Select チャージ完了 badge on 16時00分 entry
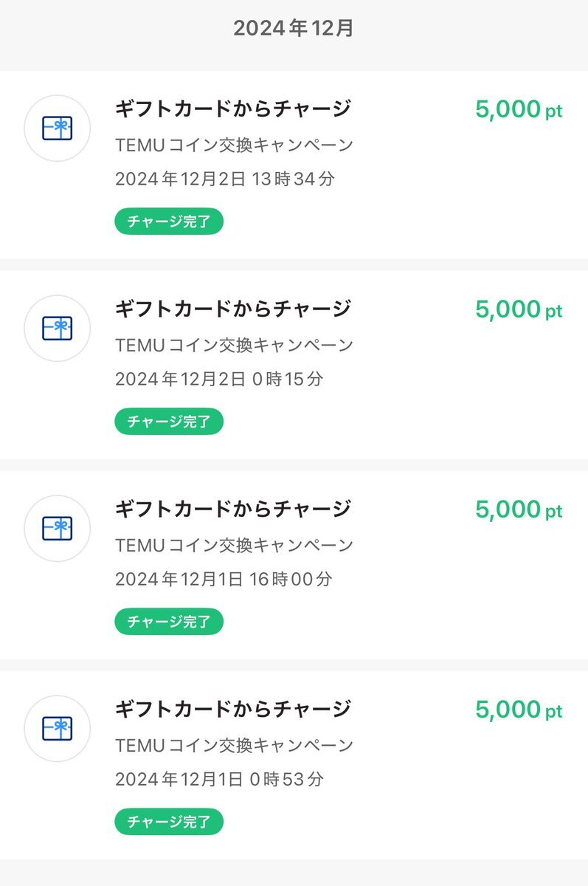The height and width of the screenshot is (886, 588). (x=169, y=622)
